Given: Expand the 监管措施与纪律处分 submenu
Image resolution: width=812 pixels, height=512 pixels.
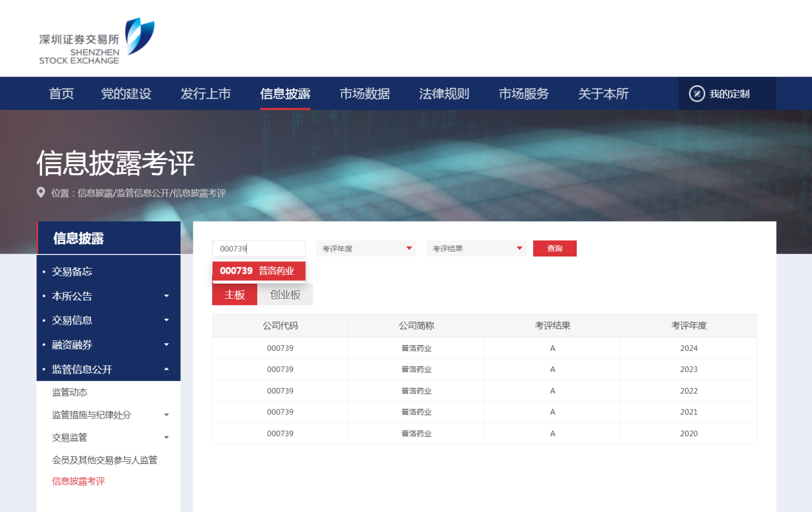Looking at the screenshot, I should (x=167, y=414).
